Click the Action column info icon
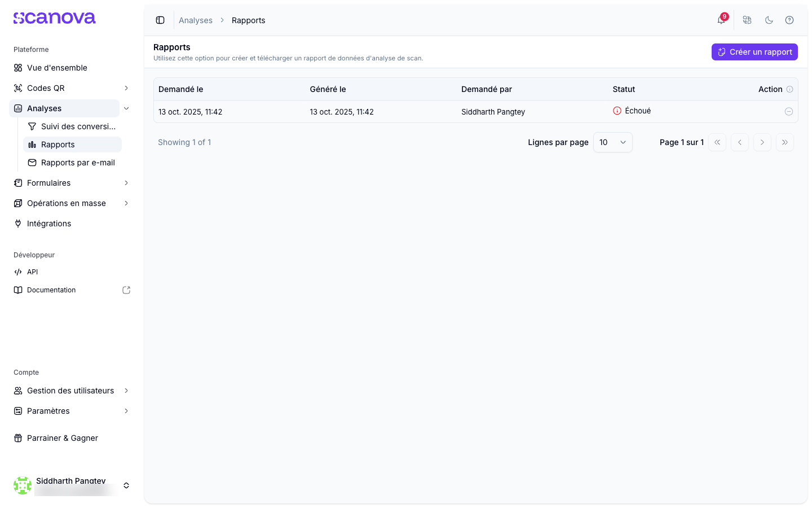Image resolution: width=812 pixels, height=508 pixels. 789,89
